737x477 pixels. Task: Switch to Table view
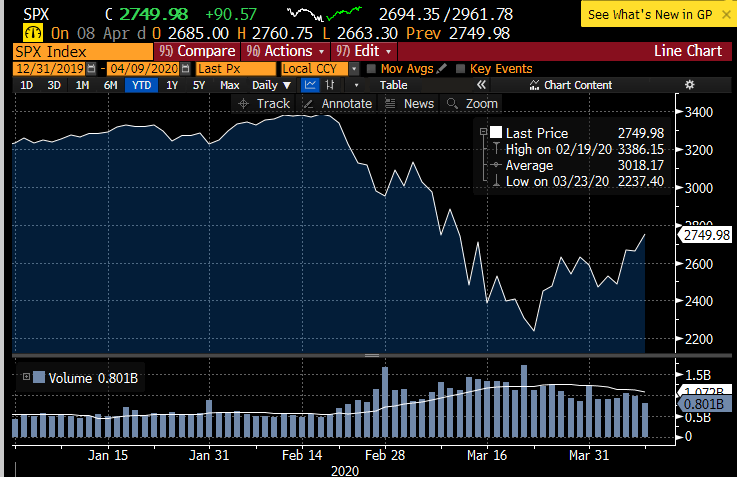tap(393, 85)
